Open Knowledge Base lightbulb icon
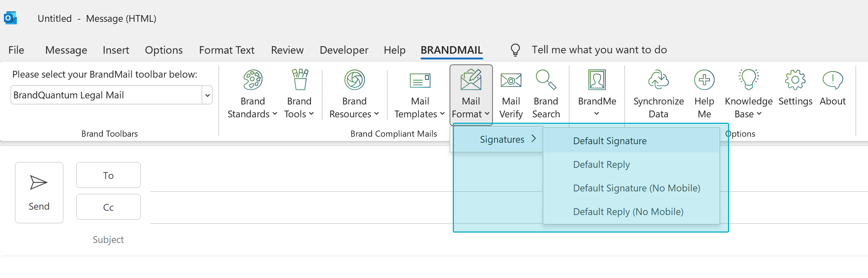 [748, 79]
